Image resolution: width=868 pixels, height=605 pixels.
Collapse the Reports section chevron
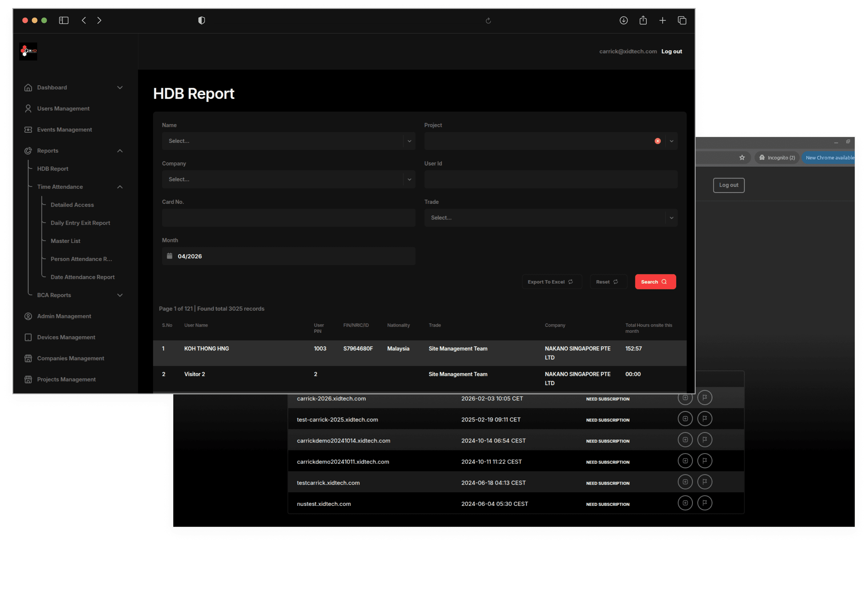click(120, 151)
